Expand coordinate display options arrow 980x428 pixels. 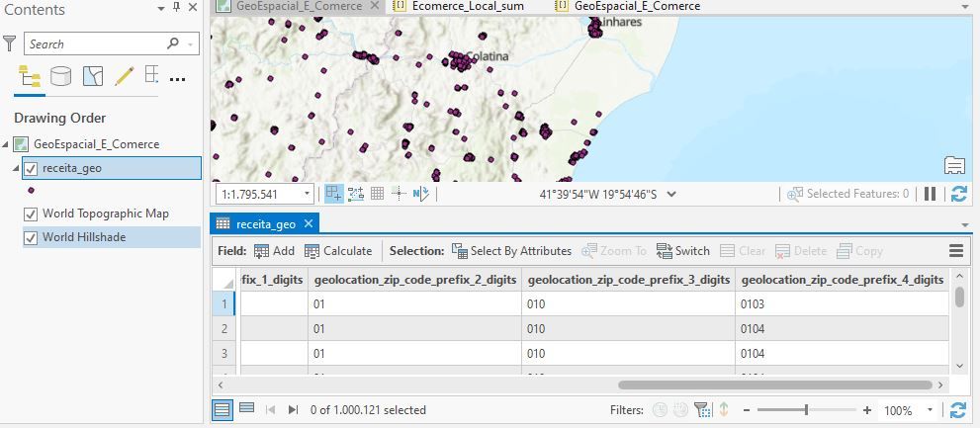click(x=671, y=195)
